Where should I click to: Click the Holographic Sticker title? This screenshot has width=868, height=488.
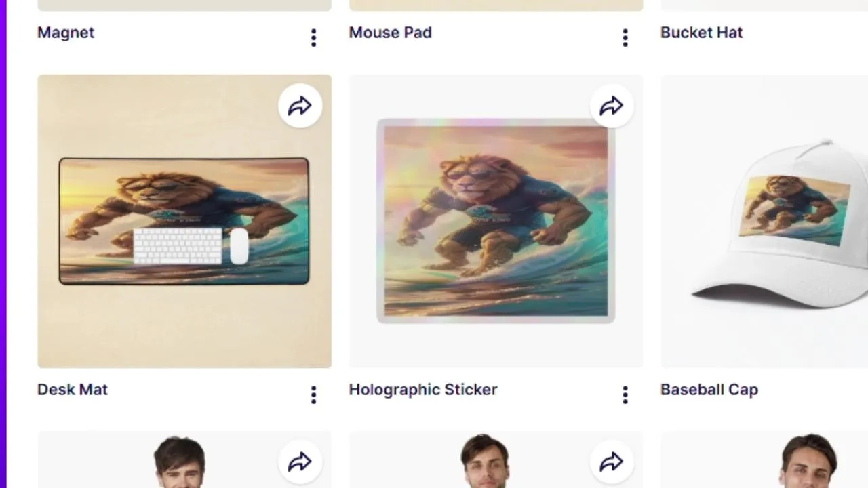(x=423, y=390)
